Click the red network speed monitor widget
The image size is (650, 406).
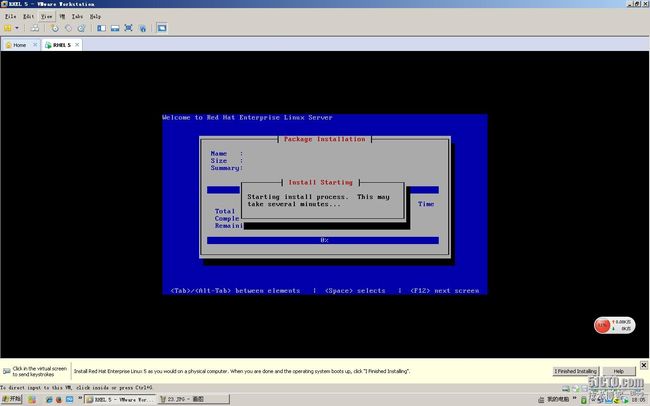pos(614,326)
